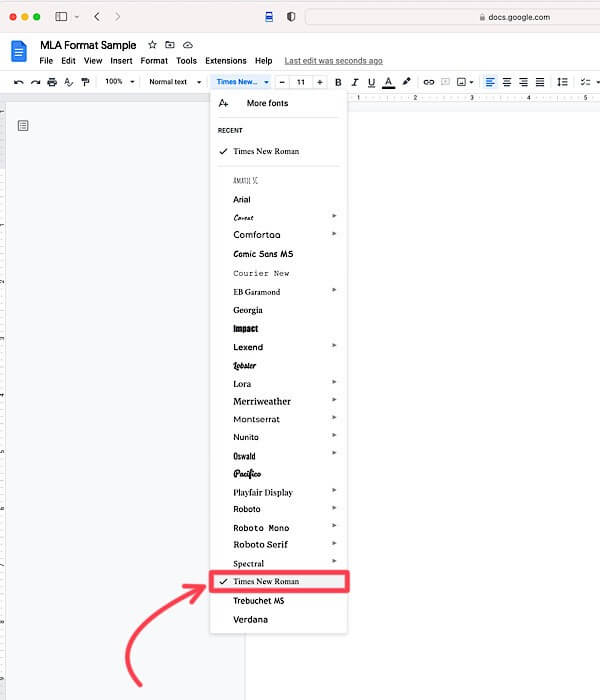Expand Comfortaa font variants arrow
Screen dimensions: 600x700
point(334,234)
